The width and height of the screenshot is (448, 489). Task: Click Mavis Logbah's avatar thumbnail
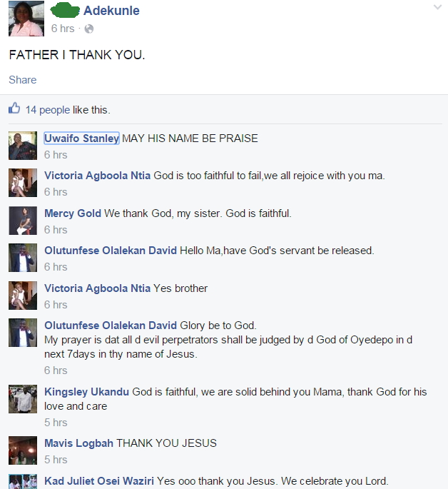pos(23,450)
